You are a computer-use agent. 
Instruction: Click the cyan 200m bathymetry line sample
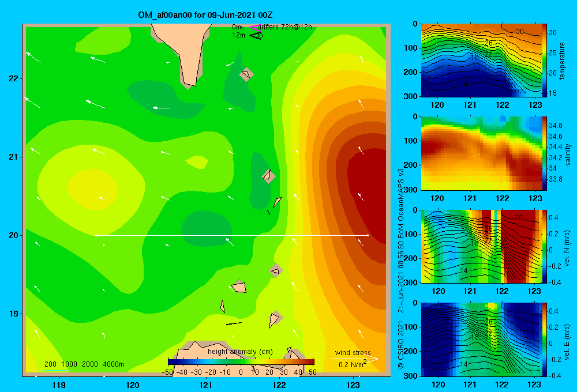55,370
